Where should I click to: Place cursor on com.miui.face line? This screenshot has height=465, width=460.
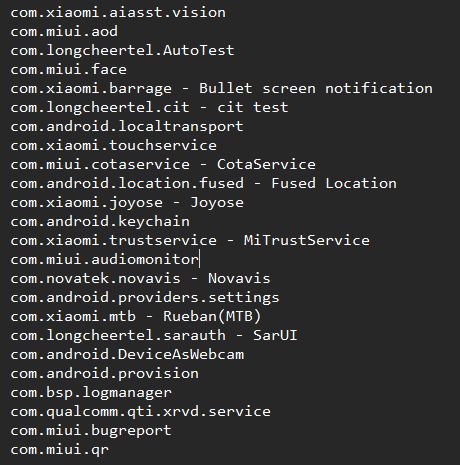click(x=68, y=70)
